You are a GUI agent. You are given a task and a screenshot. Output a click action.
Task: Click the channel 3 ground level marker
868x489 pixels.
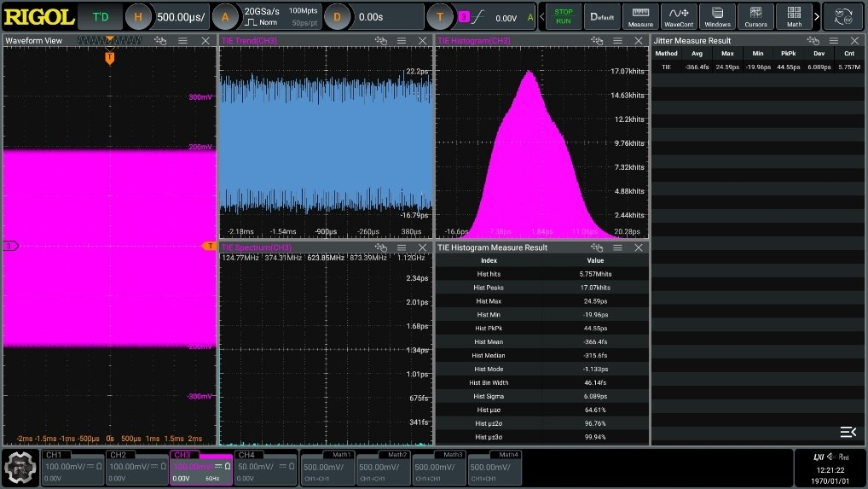pyautogui.click(x=10, y=245)
